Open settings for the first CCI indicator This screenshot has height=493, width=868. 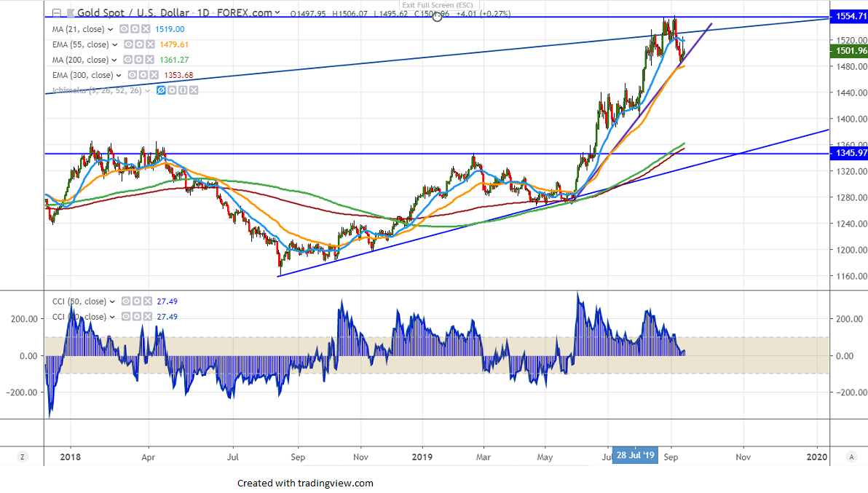click(136, 301)
